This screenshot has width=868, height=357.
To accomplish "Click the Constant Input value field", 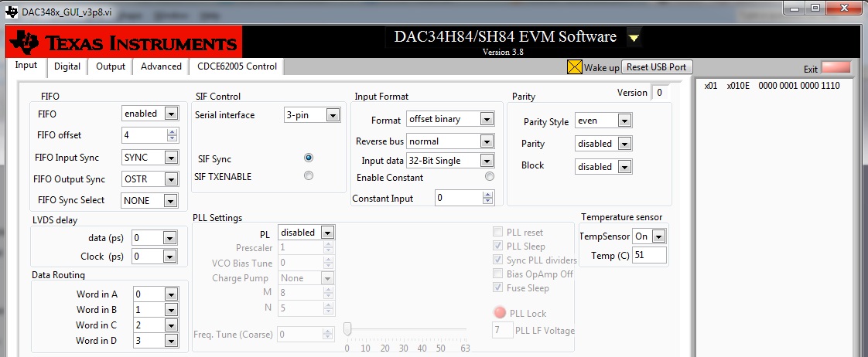I will coord(458,198).
